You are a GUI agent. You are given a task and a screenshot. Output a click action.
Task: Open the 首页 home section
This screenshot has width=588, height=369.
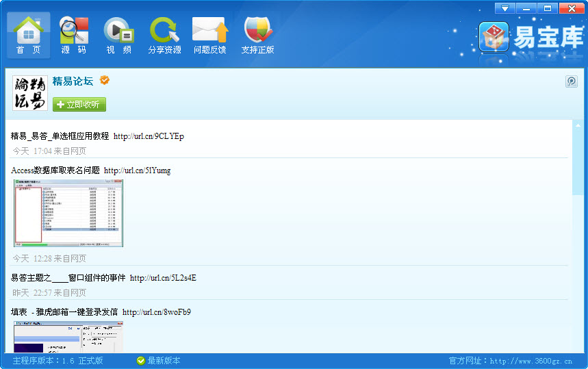pos(29,35)
